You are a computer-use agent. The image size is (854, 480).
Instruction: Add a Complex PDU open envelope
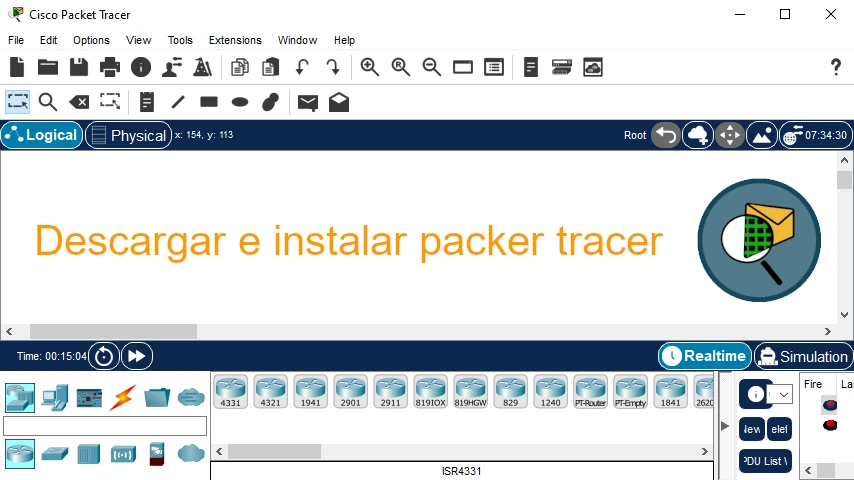pos(339,102)
